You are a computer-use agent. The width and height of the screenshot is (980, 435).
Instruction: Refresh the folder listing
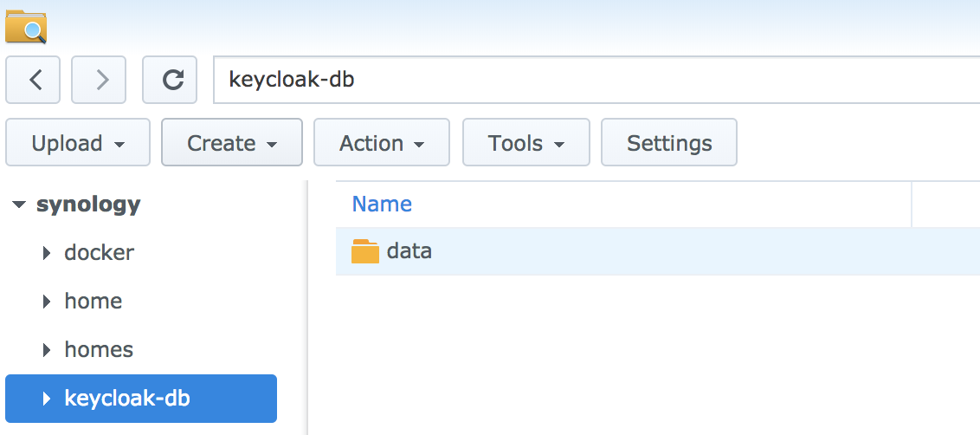tap(170, 80)
